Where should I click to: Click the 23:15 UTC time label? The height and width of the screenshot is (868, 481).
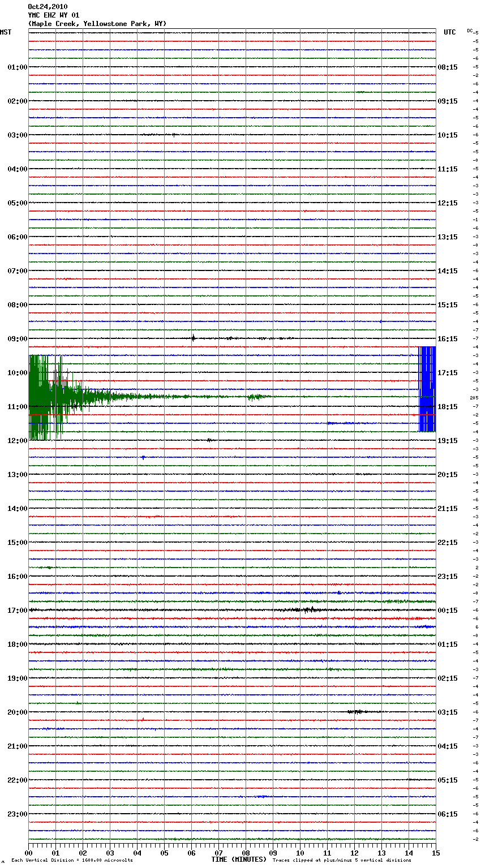[448, 577]
